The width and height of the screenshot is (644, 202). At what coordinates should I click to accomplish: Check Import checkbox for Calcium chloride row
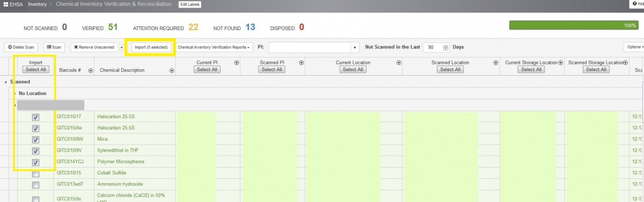point(35,199)
